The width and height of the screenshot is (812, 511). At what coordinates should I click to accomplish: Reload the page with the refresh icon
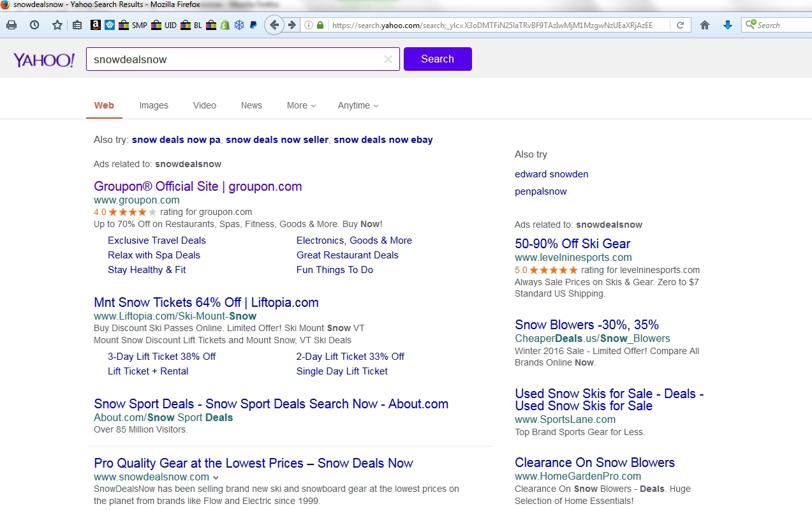coord(680,26)
